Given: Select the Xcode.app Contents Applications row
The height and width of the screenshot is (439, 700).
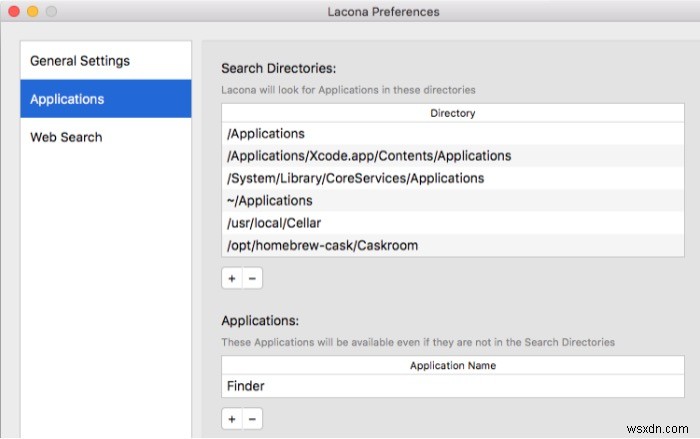Looking at the screenshot, I should tap(451, 156).
